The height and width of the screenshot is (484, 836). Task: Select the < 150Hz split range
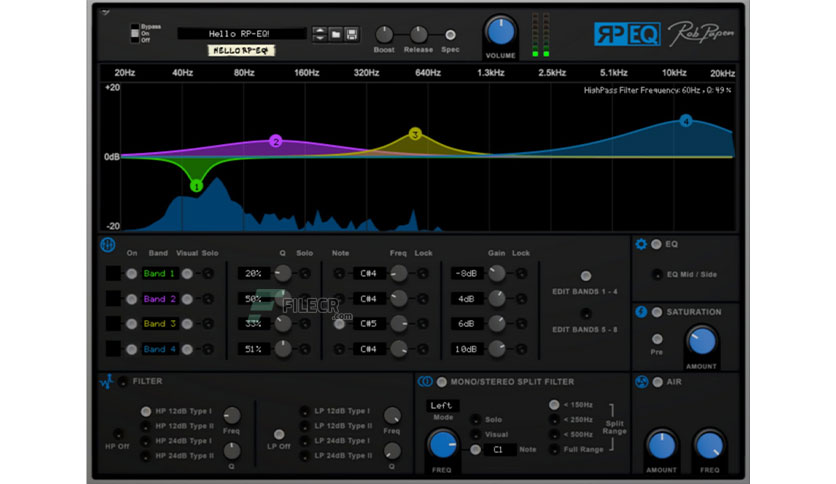point(554,405)
